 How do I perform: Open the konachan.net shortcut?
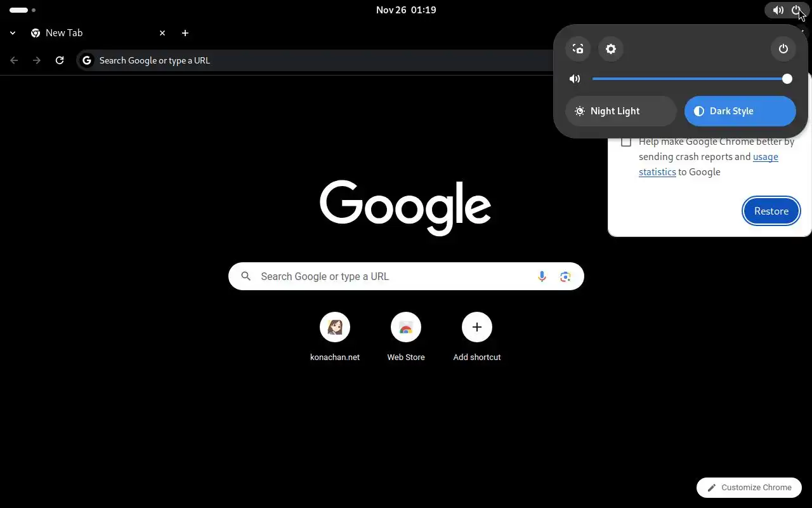335,337
